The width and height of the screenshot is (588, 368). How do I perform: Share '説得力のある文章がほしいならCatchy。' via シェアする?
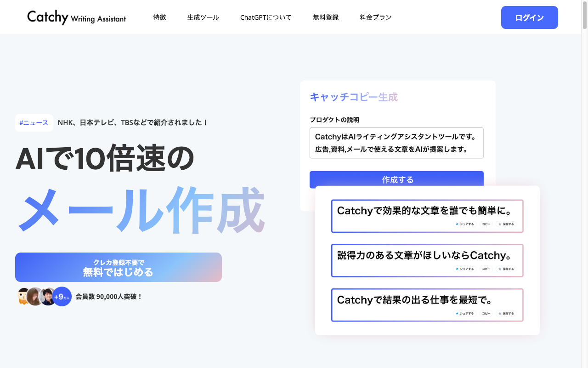[464, 269]
